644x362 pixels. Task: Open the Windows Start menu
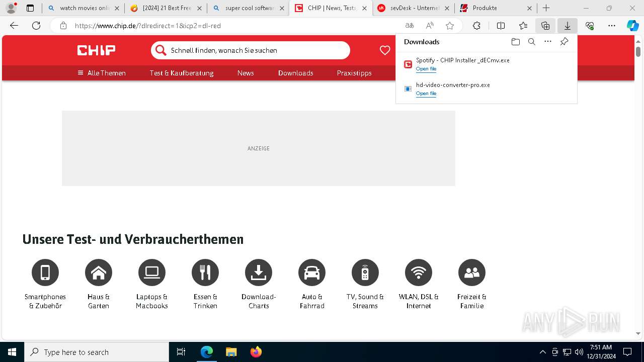pos(12,352)
